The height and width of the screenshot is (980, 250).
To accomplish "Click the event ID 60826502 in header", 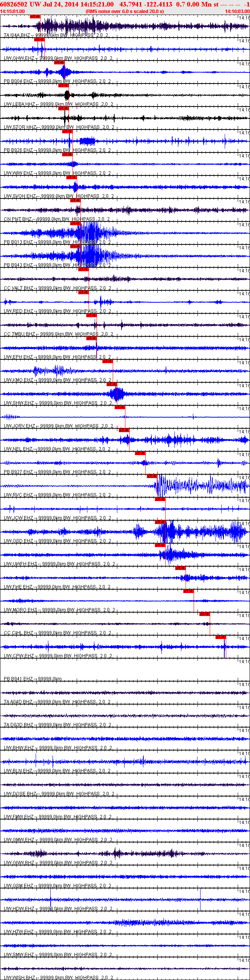I will tap(13, 4).
